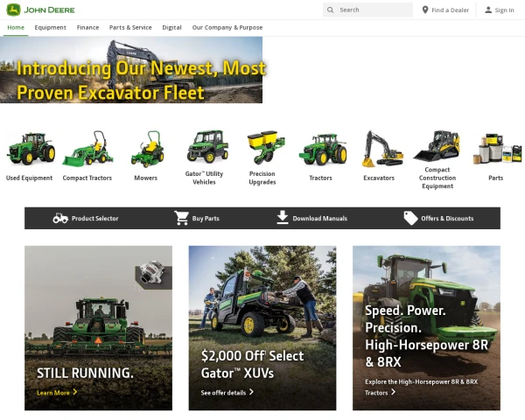Open the Digital menu

coord(171,27)
